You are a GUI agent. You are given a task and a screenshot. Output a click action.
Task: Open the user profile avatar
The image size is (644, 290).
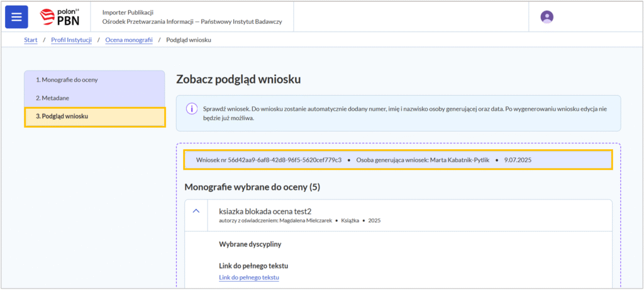pyautogui.click(x=547, y=17)
